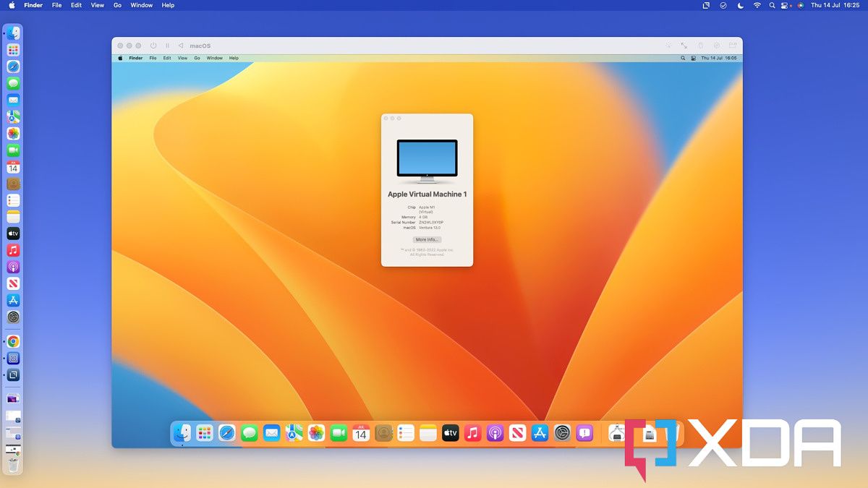Click the back triangle icon in VM toolbar

pos(181,46)
